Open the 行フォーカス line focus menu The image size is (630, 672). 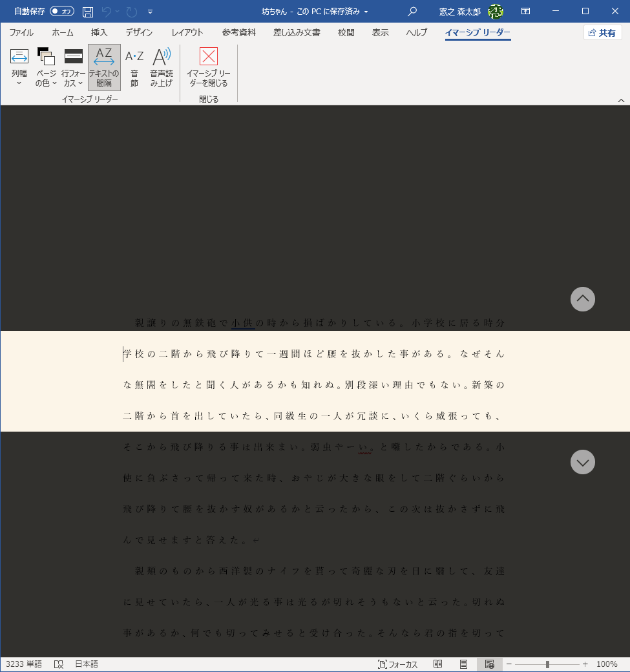[73, 67]
